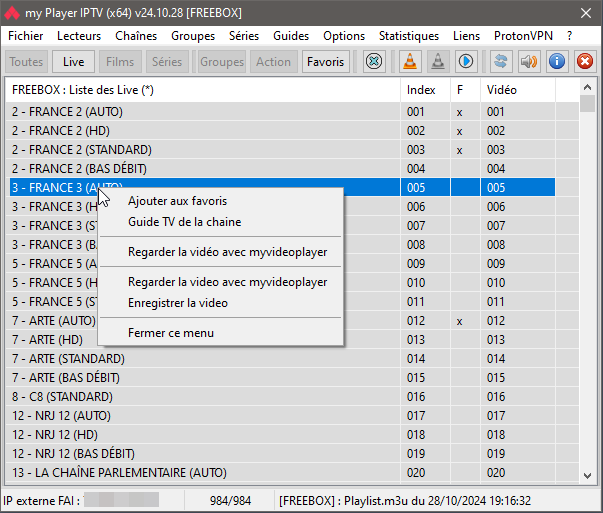The image size is (603, 513).
Task: Click the Playlist.m3u status bar text
Action: [x=405, y=501]
